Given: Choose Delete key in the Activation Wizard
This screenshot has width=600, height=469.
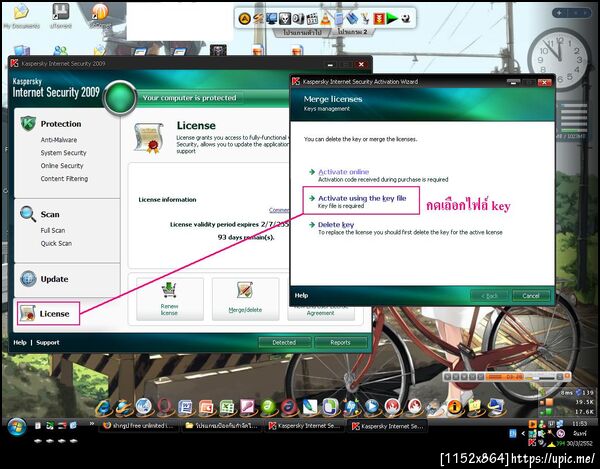Looking at the screenshot, I should [x=336, y=225].
